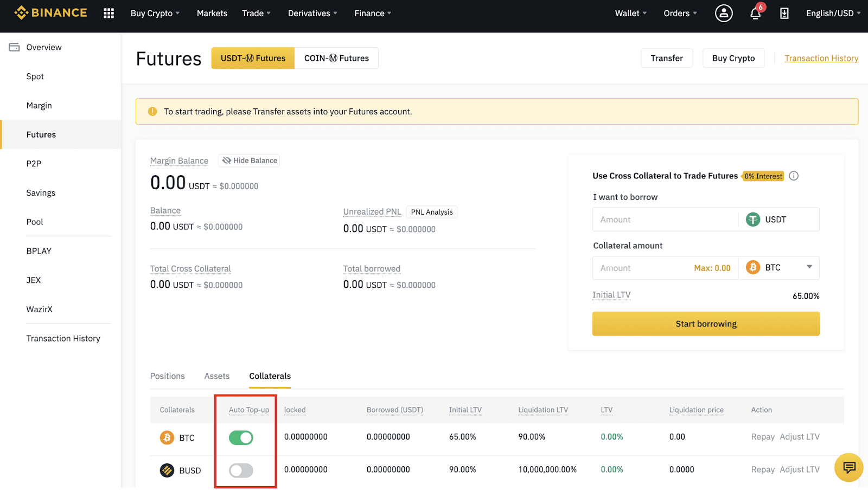This screenshot has height=490, width=868.
Task: Click the download app icon
Action: pyautogui.click(x=784, y=13)
